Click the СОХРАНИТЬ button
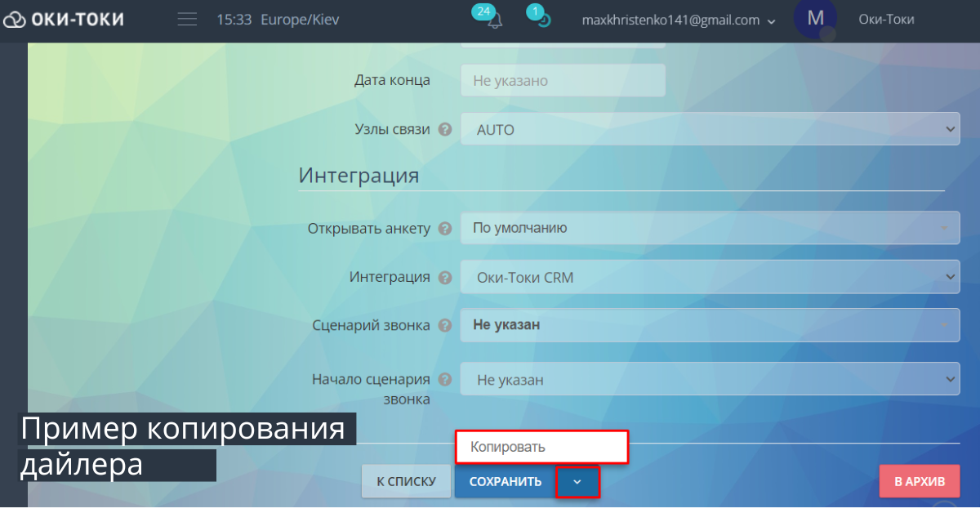Image resolution: width=980 pixels, height=513 pixels. coord(504,481)
